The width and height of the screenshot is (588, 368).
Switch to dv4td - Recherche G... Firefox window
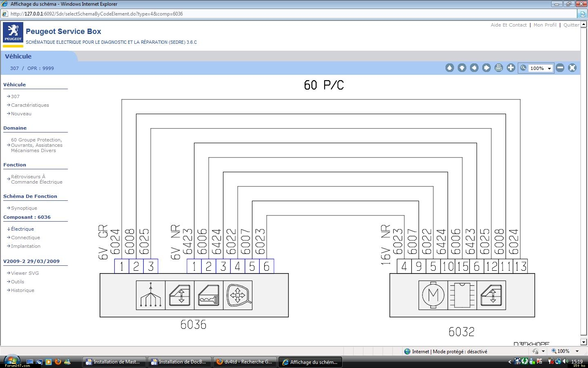tap(245, 362)
